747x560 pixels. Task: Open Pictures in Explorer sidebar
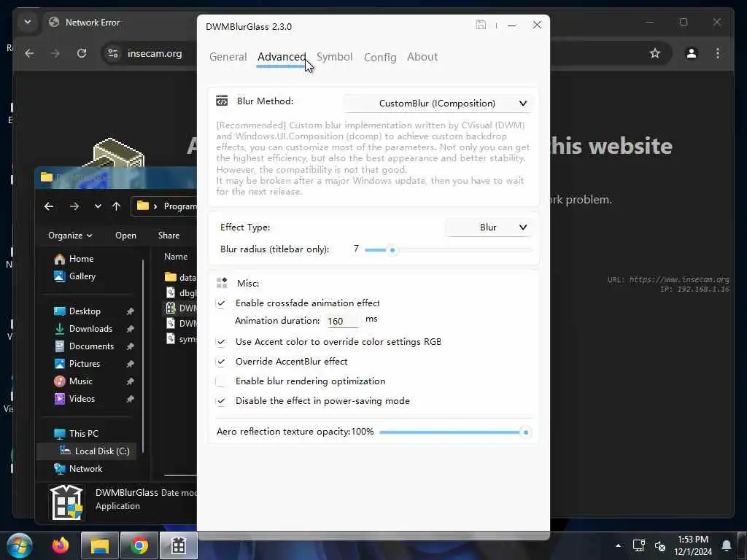77,364
